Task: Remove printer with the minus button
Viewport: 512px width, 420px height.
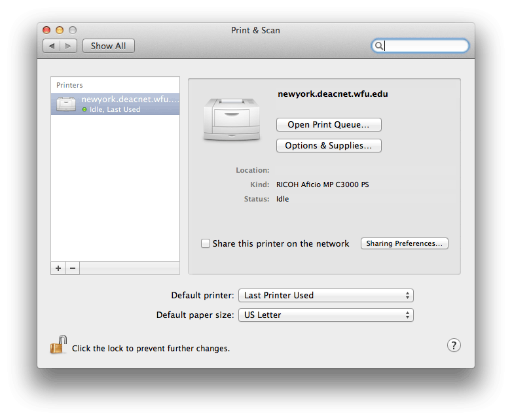Action: (x=73, y=268)
